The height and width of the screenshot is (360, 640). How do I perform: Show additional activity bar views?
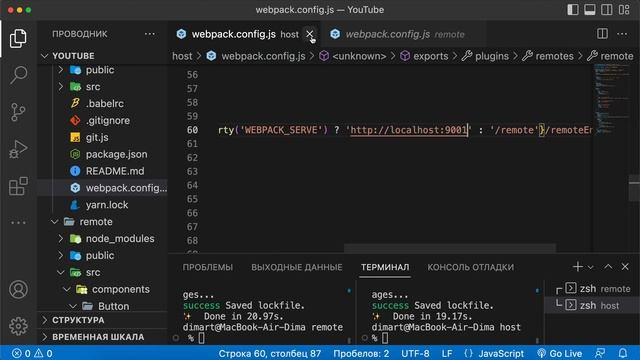(x=18, y=223)
